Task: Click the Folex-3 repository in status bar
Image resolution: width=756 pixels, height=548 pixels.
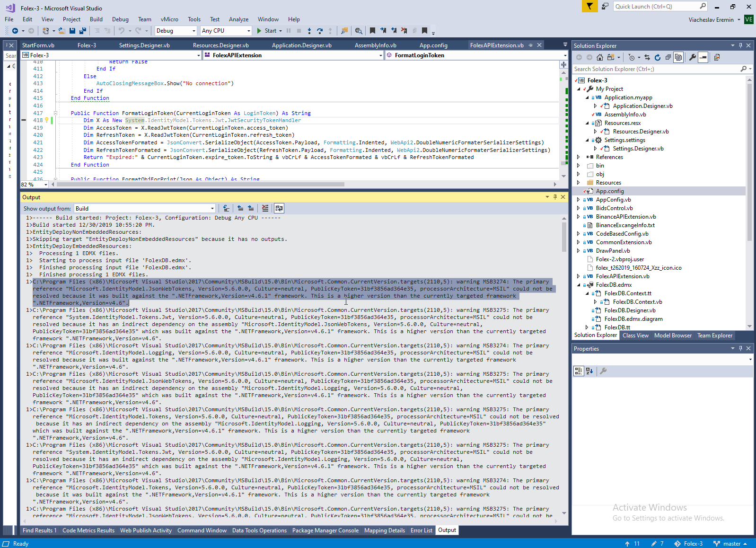Action: 689,544
